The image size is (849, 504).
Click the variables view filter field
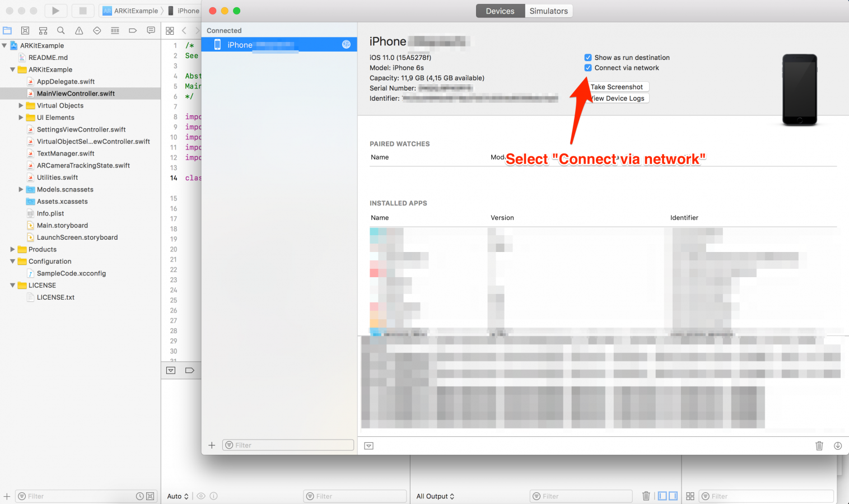coord(355,496)
